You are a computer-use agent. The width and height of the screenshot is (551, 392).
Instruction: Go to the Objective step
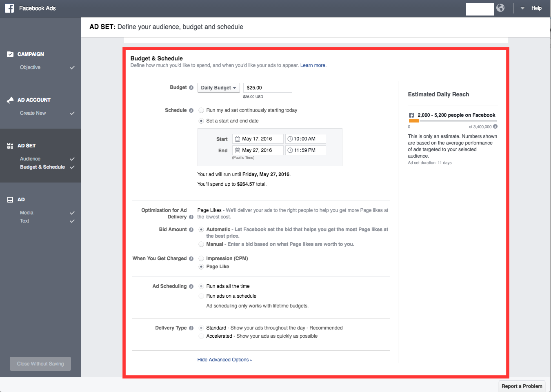point(30,67)
